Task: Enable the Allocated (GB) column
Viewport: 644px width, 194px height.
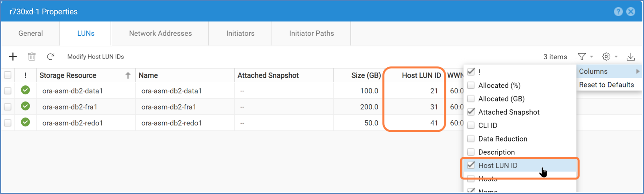Action: (471, 98)
